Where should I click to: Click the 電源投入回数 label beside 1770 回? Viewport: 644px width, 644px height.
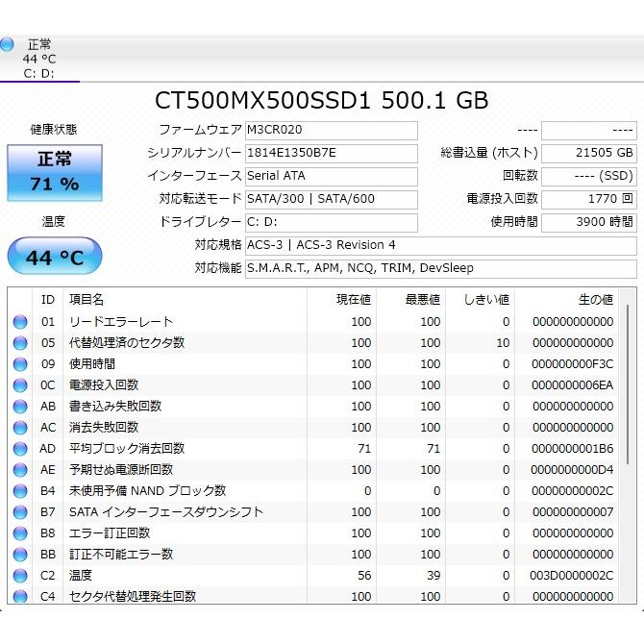(x=503, y=199)
